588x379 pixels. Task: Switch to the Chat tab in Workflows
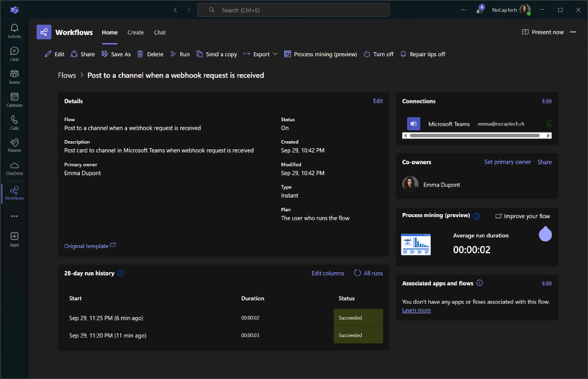pyautogui.click(x=160, y=32)
